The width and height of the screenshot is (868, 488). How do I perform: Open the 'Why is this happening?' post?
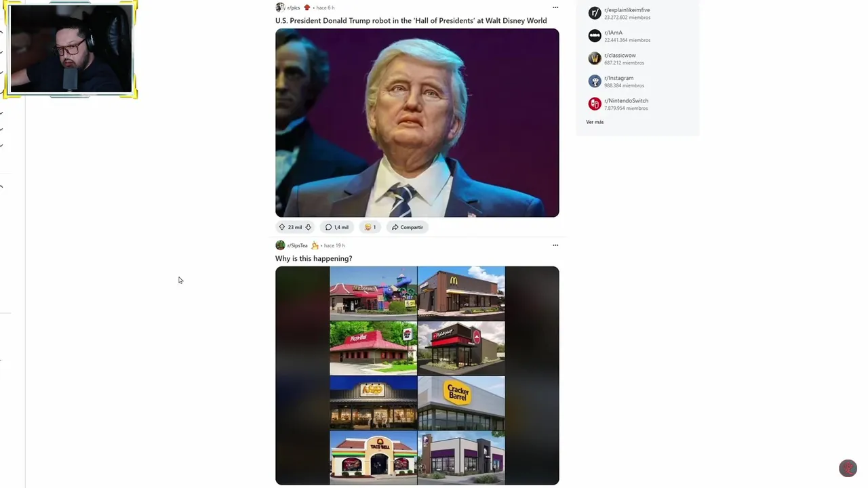pos(313,259)
